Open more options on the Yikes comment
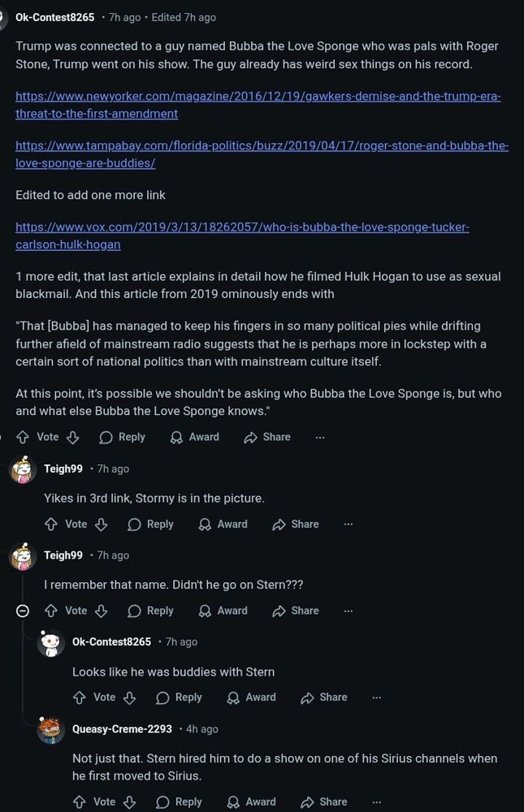Viewport: 524px width, 812px height. [349, 524]
